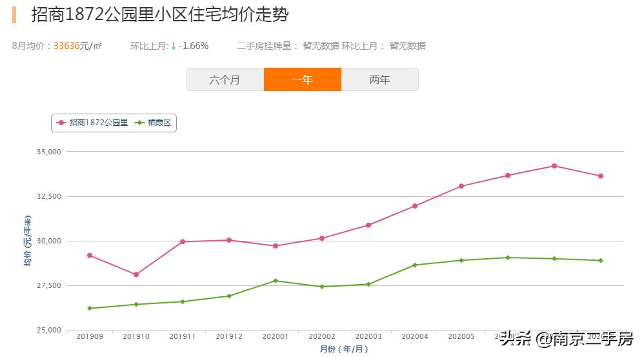Click the green down arrow next to -1.66%
Viewport: 644px width, 357px height.
tap(174, 46)
